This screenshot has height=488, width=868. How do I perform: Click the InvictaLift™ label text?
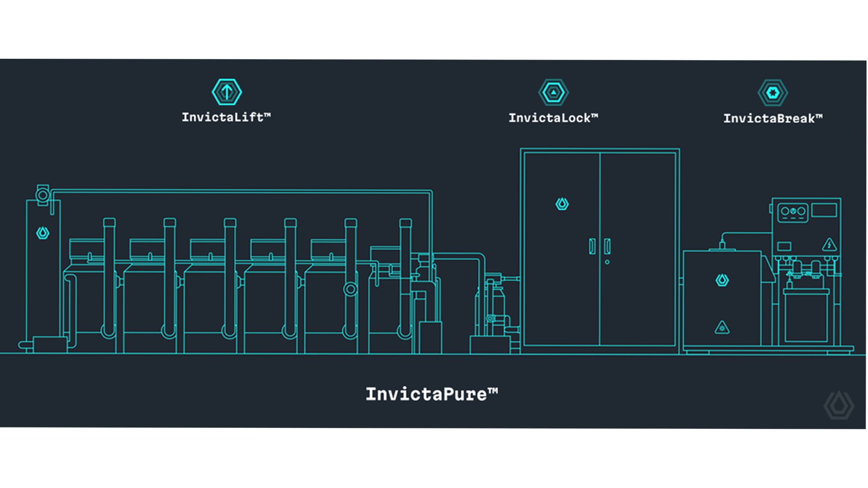coord(226,117)
